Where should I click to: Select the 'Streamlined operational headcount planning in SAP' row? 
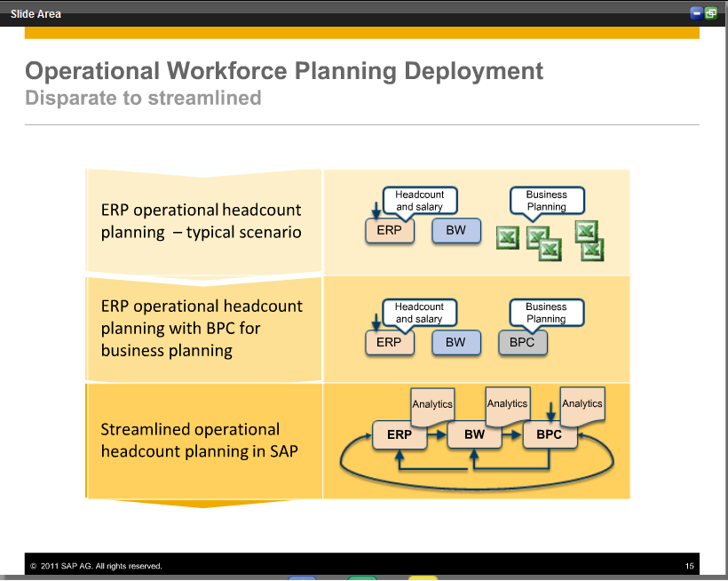tap(203, 441)
